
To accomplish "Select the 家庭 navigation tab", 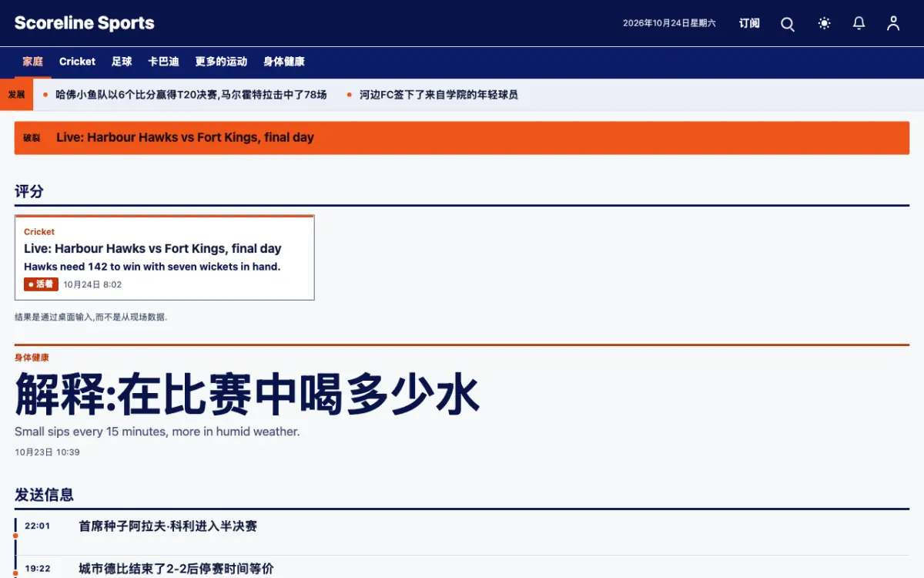I will pyautogui.click(x=33, y=62).
